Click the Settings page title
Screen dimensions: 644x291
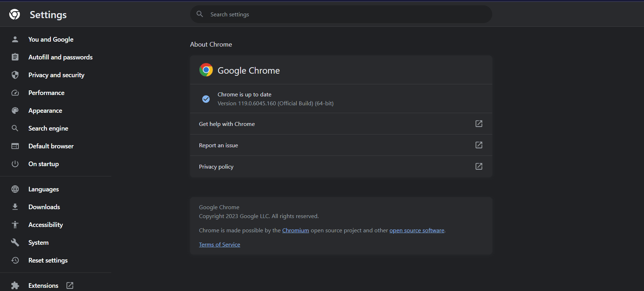coord(48,15)
